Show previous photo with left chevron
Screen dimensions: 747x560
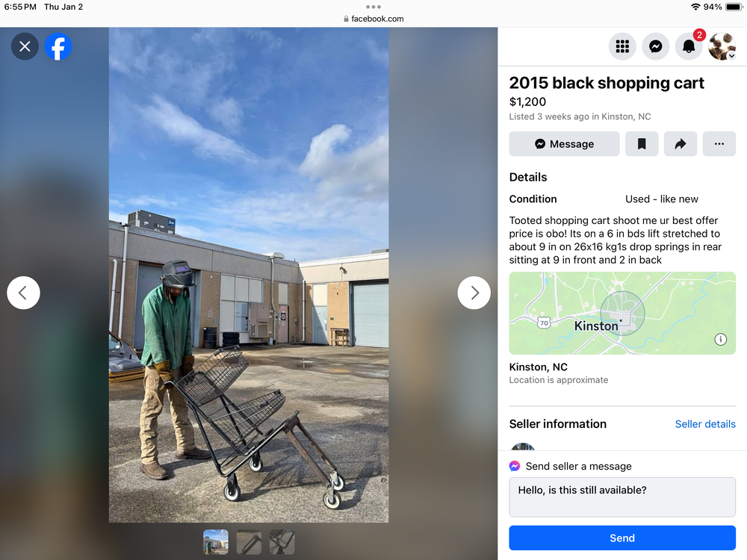tap(23, 293)
